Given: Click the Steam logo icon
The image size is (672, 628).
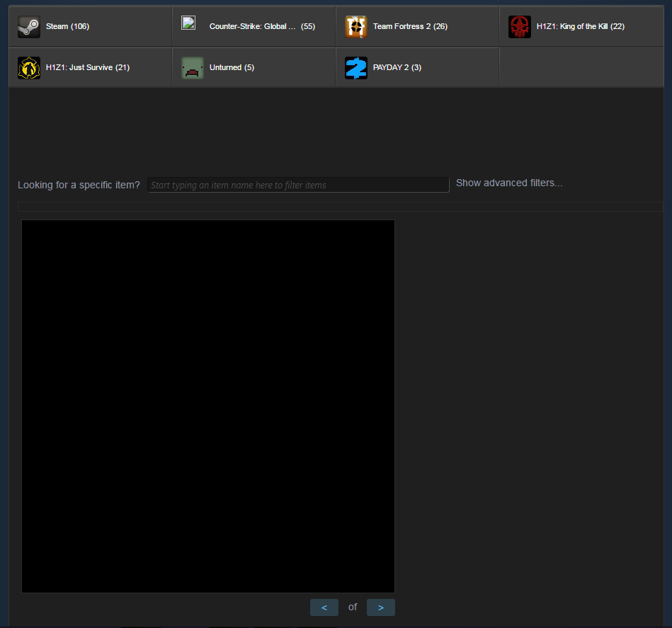Looking at the screenshot, I should point(29,27).
